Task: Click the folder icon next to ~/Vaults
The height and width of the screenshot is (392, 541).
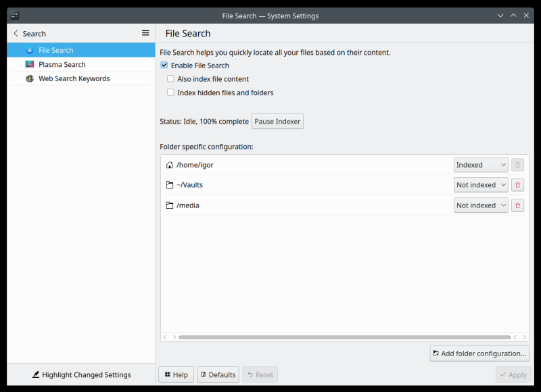Action: tap(168, 185)
